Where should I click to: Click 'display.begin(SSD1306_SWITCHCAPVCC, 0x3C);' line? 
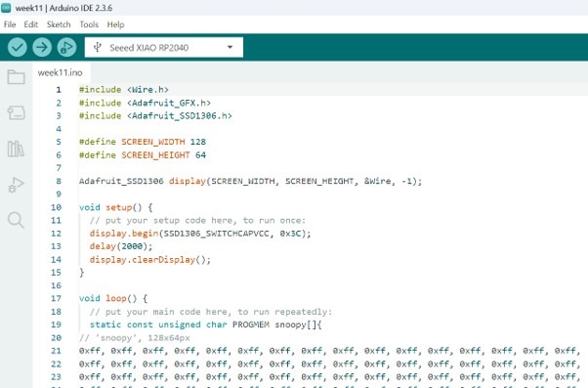(200, 234)
